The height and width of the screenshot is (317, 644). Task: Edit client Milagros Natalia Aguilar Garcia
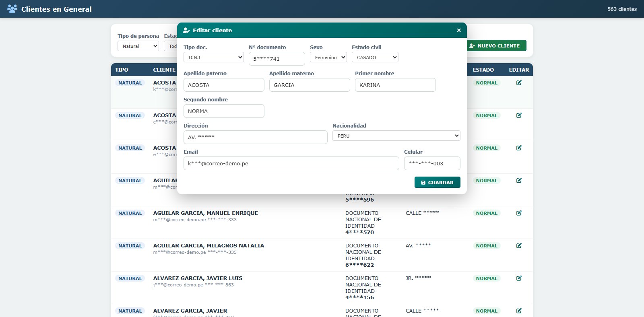pos(519,246)
